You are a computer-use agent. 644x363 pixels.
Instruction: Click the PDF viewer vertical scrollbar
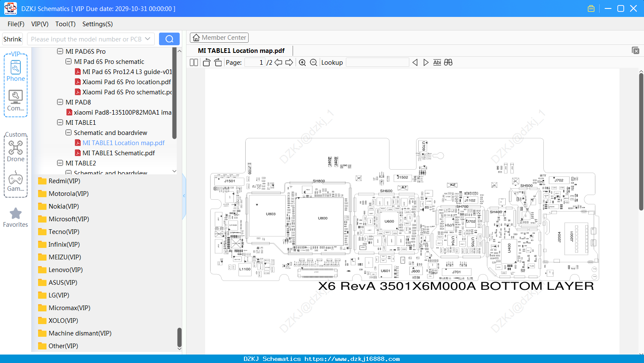click(641, 142)
